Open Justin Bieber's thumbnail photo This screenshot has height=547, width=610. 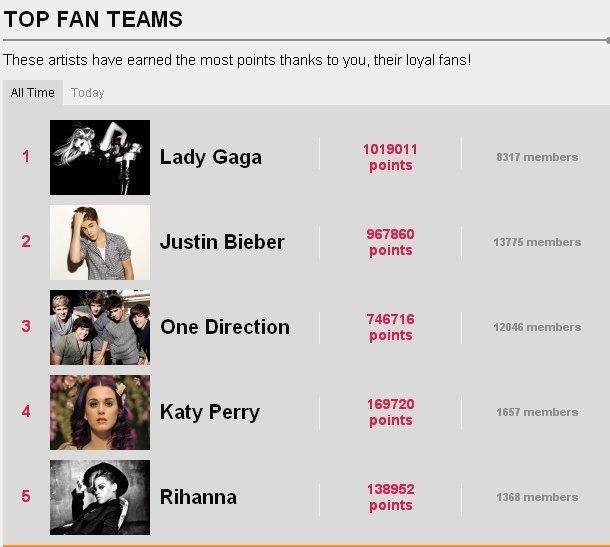(x=100, y=242)
